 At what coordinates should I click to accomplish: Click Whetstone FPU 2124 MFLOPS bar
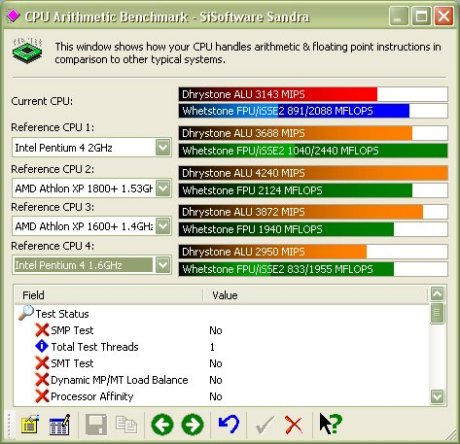click(313, 190)
